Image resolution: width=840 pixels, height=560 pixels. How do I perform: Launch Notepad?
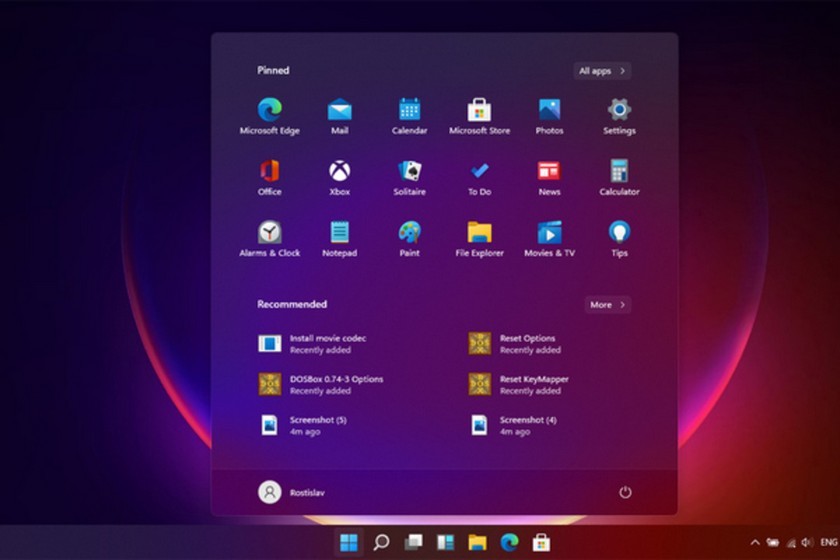(340, 239)
